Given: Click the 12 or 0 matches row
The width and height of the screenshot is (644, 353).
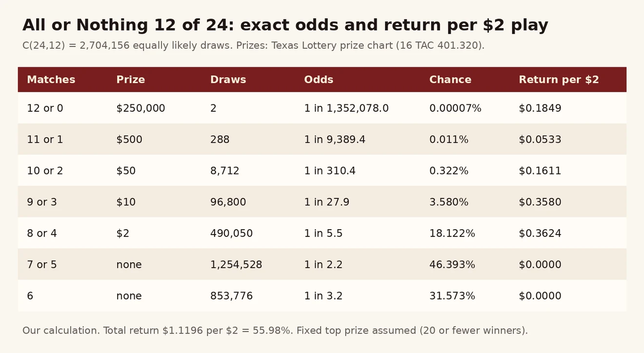Looking at the screenshot, I should (322, 108).
